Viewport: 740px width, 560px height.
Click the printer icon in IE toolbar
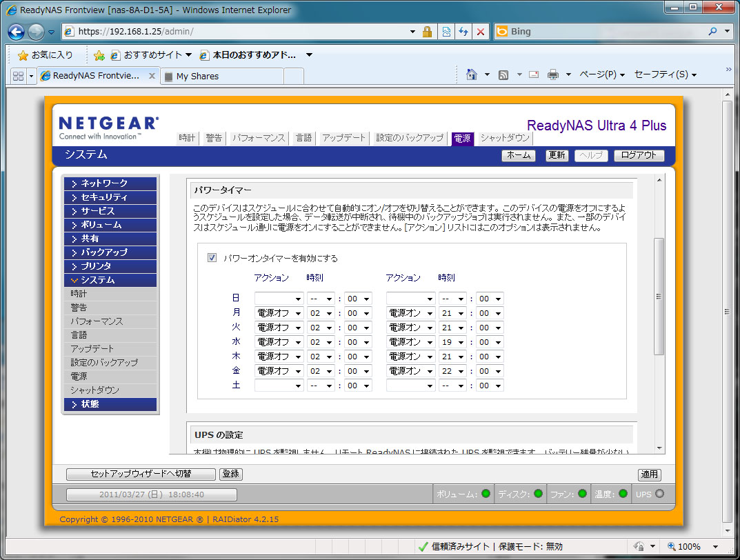tap(552, 74)
